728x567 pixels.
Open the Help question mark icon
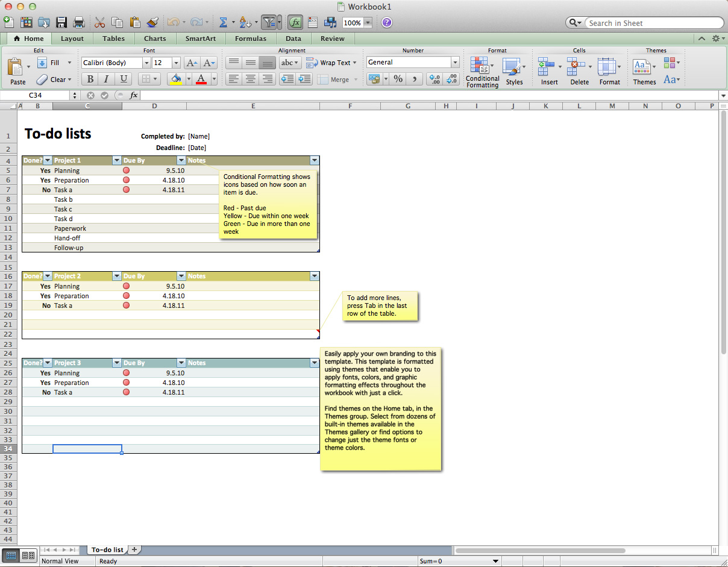pos(387,23)
